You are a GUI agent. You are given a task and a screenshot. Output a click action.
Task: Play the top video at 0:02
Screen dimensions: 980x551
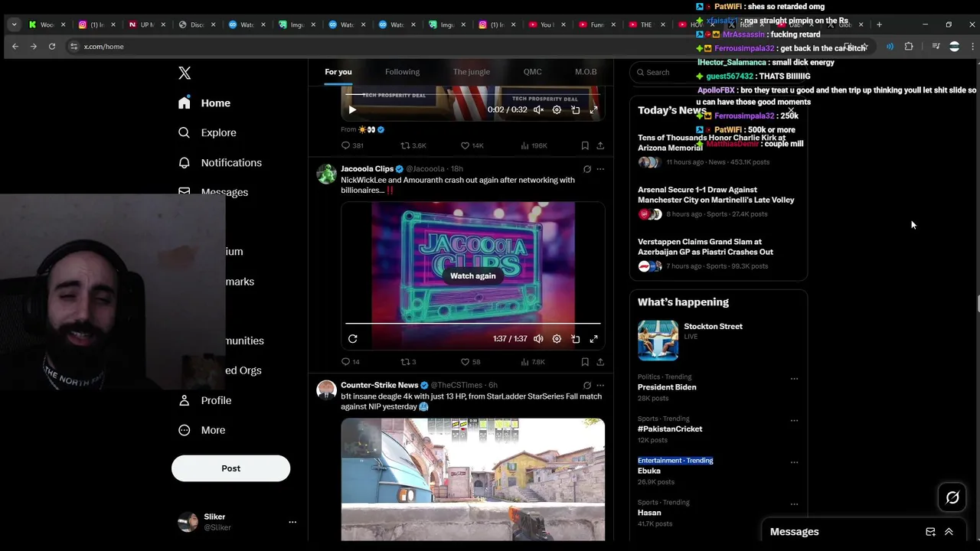(352, 109)
